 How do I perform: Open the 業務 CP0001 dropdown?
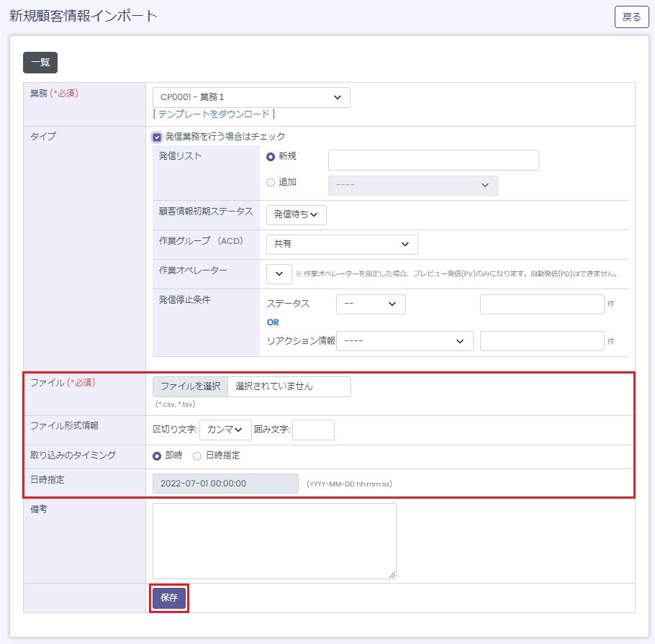(x=251, y=97)
